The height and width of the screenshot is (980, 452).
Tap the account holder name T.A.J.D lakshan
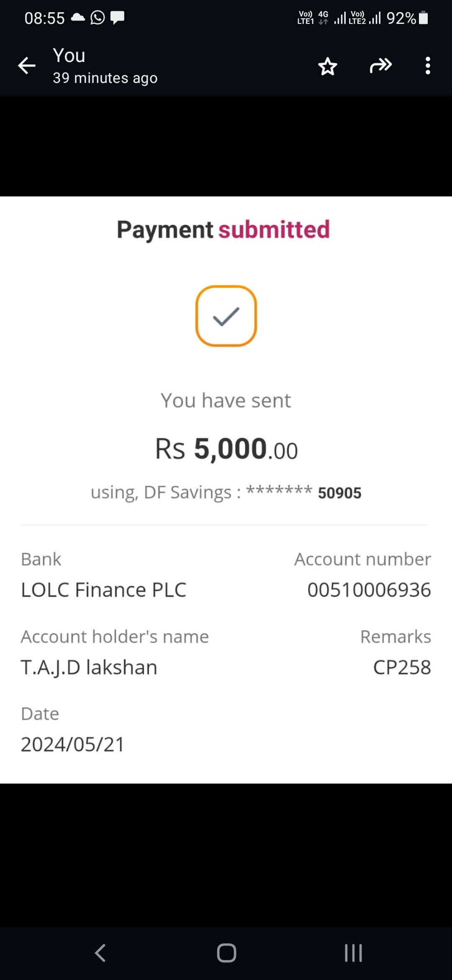[x=89, y=667]
